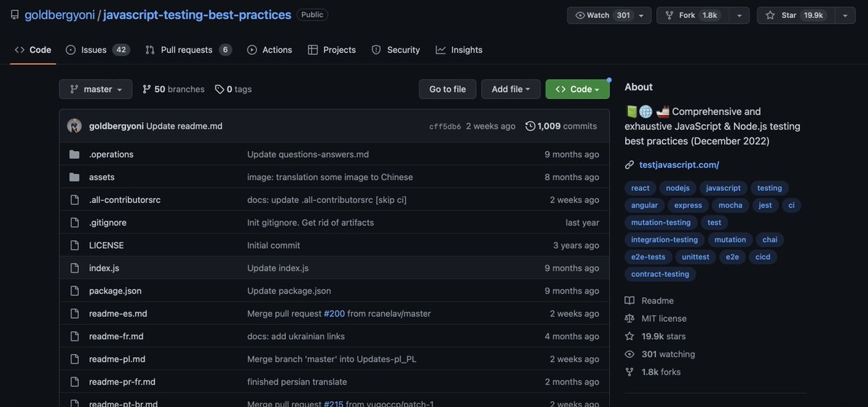Open the Security tab
The height and width of the screenshot is (407, 868).
pyautogui.click(x=396, y=50)
